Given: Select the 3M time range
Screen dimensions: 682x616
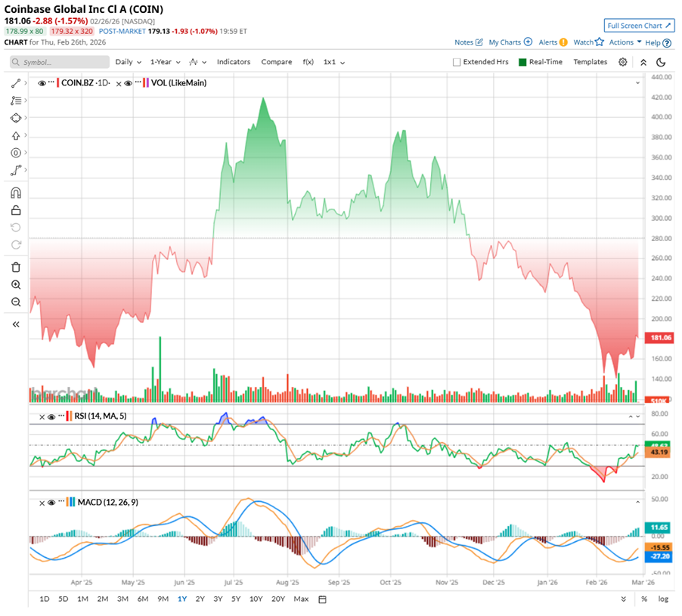Looking at the screenshot, I should click(x=122, y=599).
